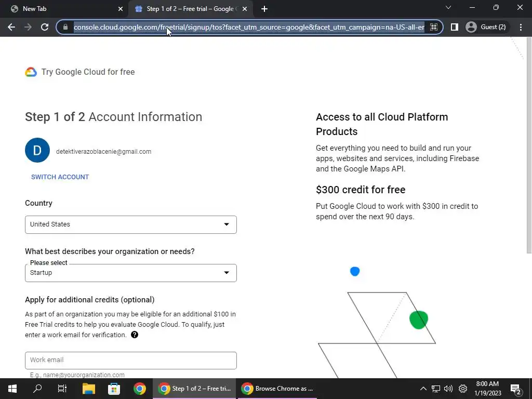The height and width of the screenshot is (399, 532).
Task: Open File Explorer from taskbar
Action: tap(89, 389)
